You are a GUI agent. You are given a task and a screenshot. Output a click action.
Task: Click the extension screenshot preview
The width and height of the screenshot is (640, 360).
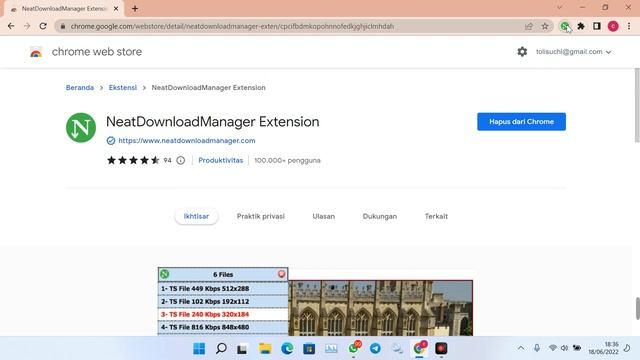pos(315,302)
